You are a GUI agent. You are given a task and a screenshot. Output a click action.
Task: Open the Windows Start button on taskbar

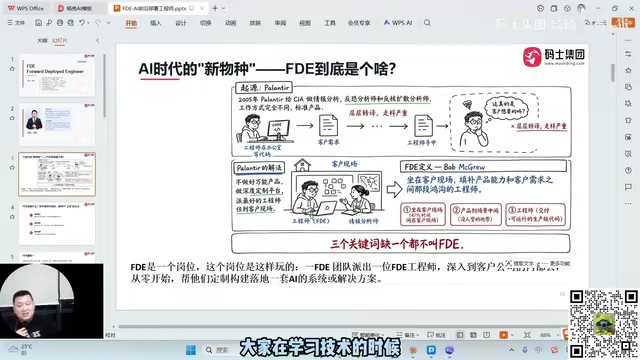point(191,350)
